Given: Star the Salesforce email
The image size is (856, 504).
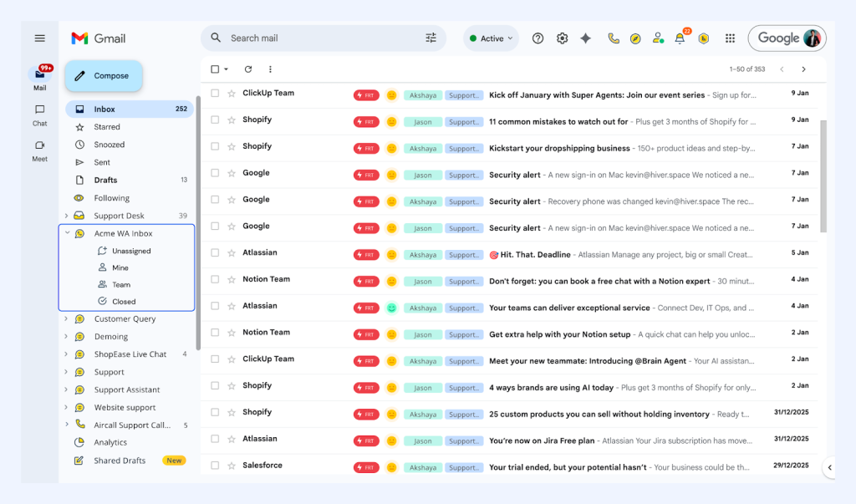Looking at the screenshot, I should 232,466.
